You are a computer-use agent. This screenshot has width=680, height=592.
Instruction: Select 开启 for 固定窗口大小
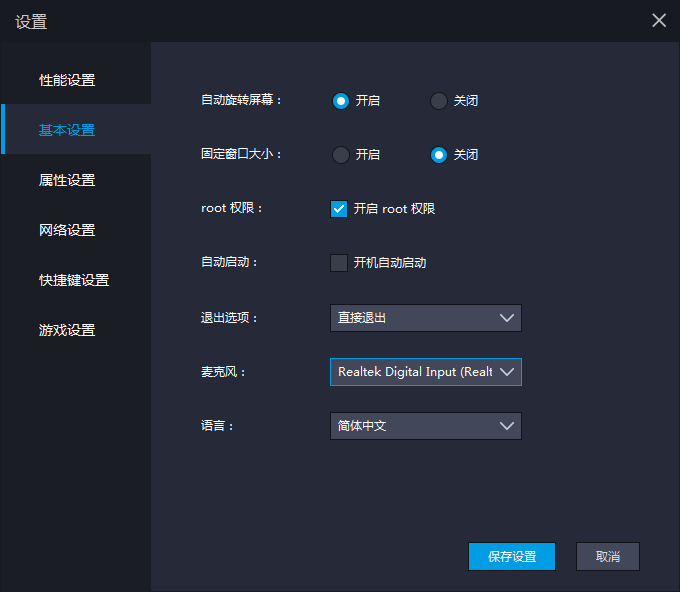[x=341, y=155]
